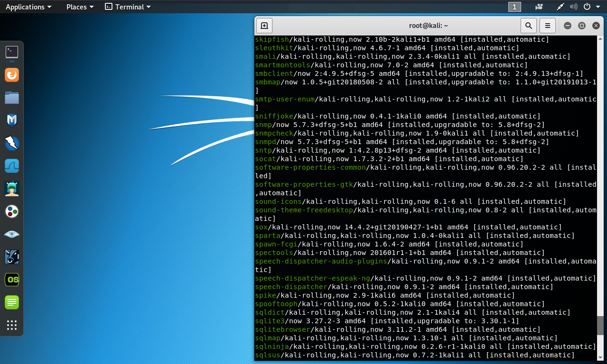Open Maltego three-colored-dots icon
607x364 pixels.
pyautogui.click(x=12, y=211)
